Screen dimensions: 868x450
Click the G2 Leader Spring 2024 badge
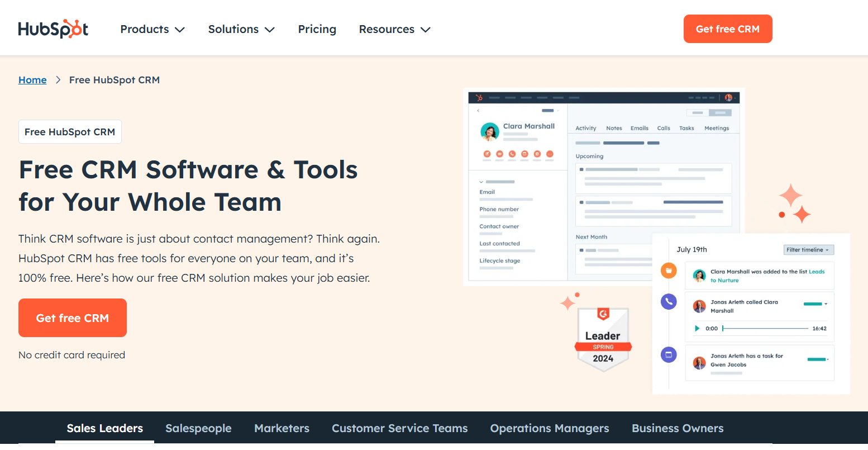603,339
